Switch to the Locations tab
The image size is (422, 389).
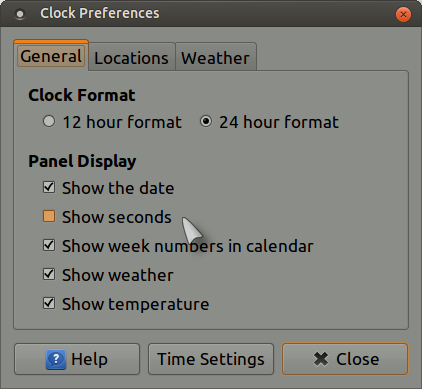[131, 57]
